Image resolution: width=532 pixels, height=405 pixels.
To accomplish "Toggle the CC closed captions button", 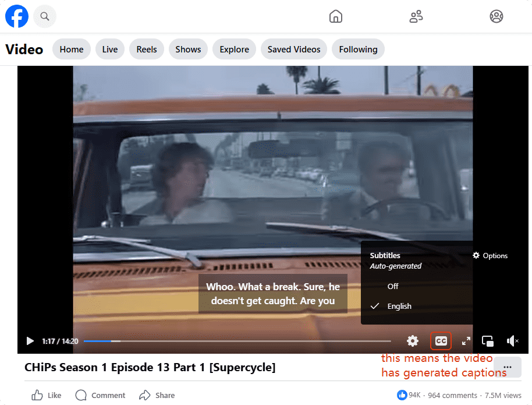I will pyautogui.click(x=441, y=341).
